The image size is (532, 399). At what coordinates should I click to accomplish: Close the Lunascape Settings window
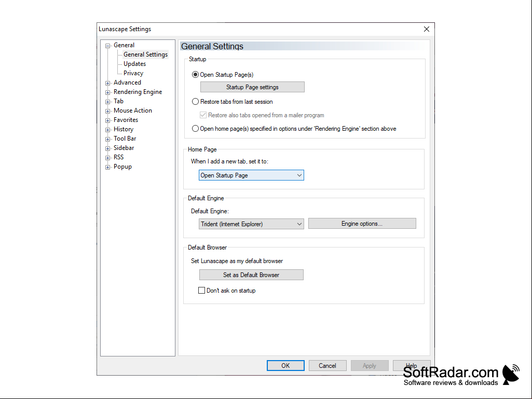point(427,29)
